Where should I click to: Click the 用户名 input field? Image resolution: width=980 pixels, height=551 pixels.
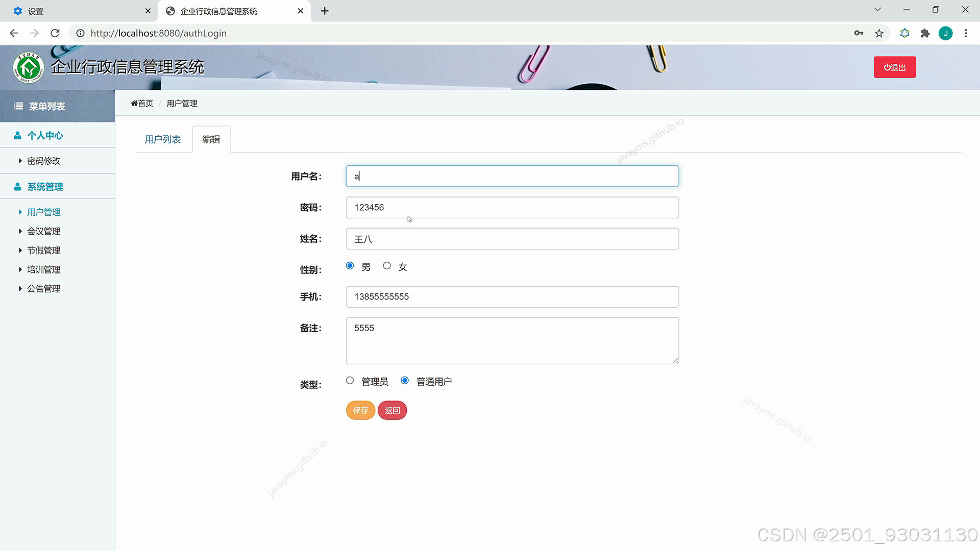(x=512, y=176)
